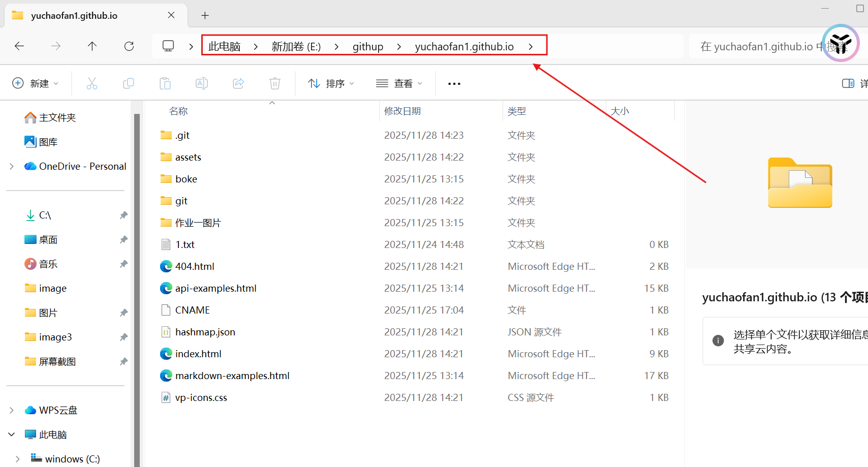Navigate back with the back arrow
The height and width of the screenshot is (467, 868).
(x=19, y=46)
